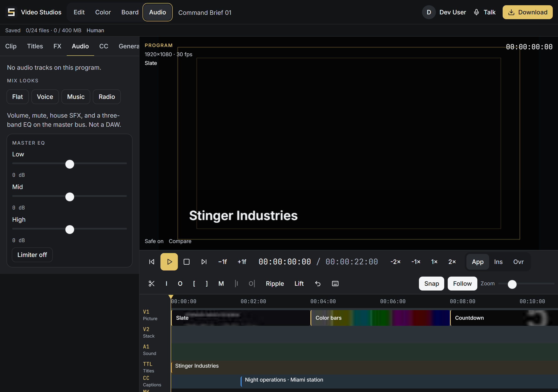
Task: Click the High EQ slider handle
Action: (70, 230)
